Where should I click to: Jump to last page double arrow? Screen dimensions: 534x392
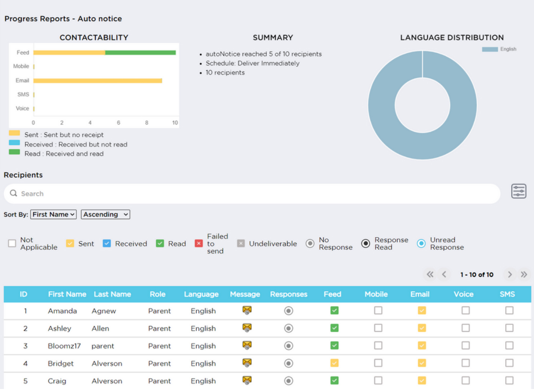pos(524,275)
